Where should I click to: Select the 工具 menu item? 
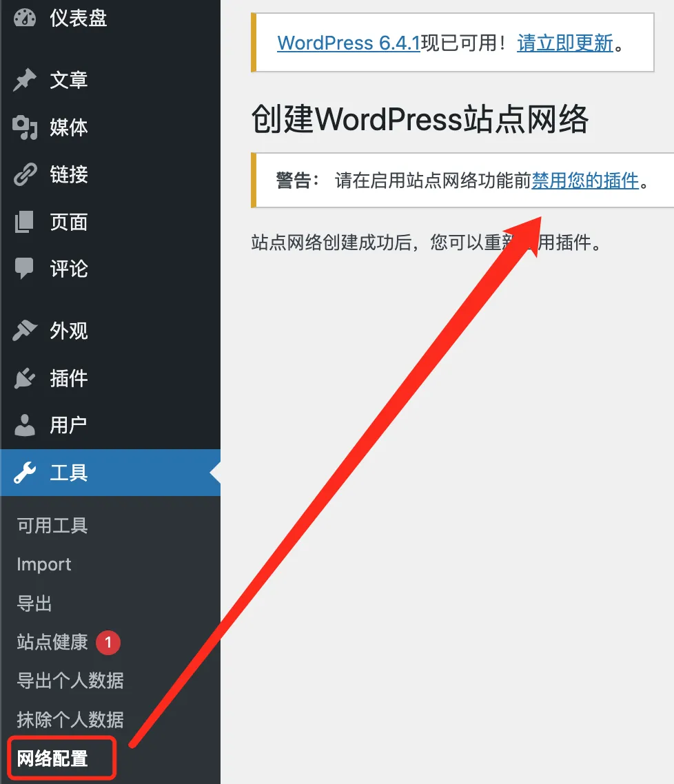[x=110, y=473]
